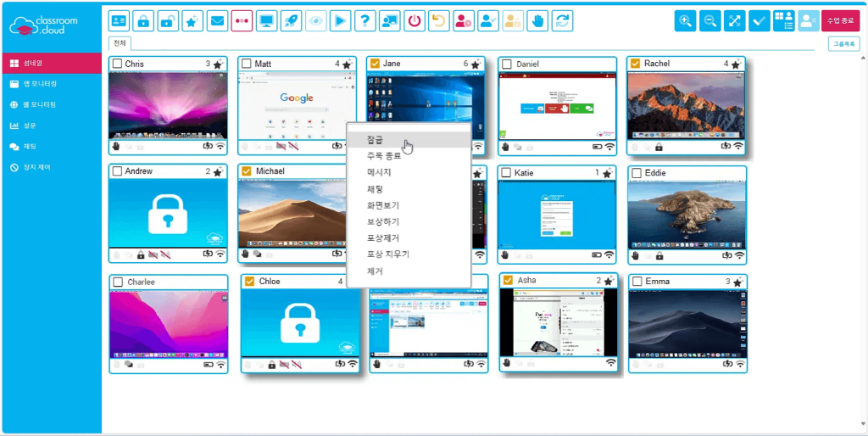Click the lock screens toolbar icon

(x=144, y=20)
